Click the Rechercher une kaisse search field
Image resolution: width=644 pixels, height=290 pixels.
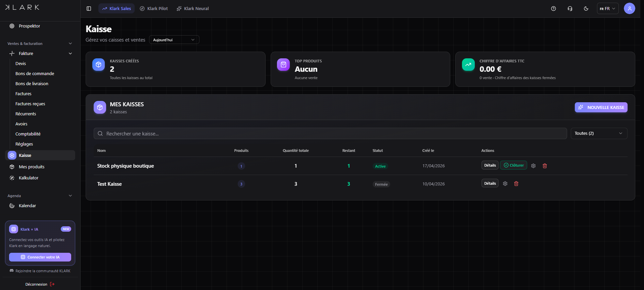click(330, 133)
